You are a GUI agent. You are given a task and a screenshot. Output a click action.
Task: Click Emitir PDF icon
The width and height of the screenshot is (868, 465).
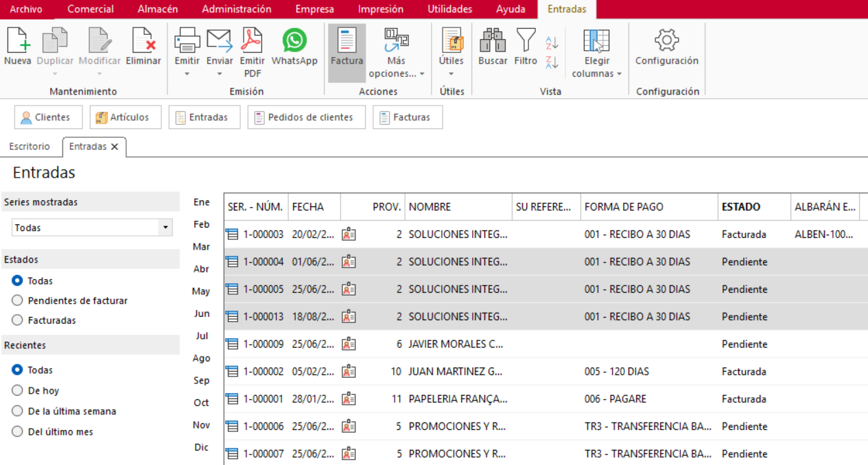pos(253,40)
